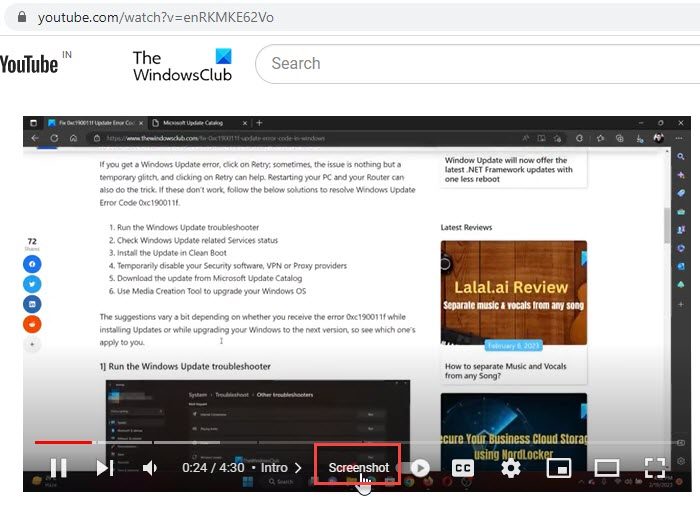
Task: Select the Fix 0xc190011f Update Error tab
Action: (96, 123)
